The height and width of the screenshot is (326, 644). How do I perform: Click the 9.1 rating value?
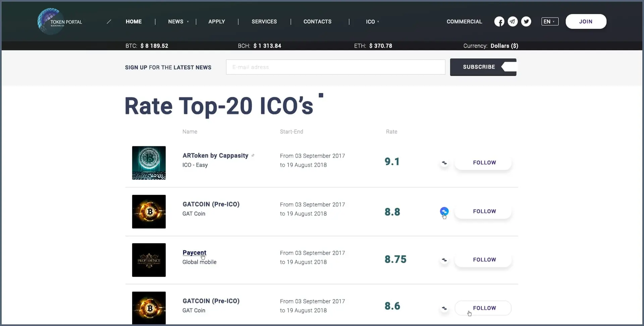(392, 162)
